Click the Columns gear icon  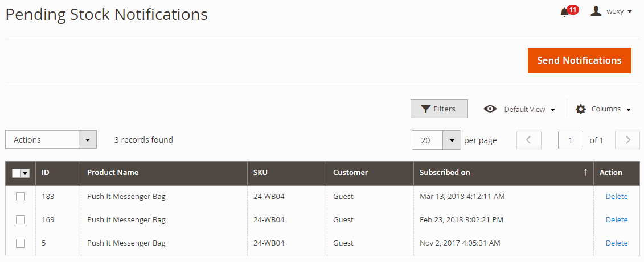(580, 109)
